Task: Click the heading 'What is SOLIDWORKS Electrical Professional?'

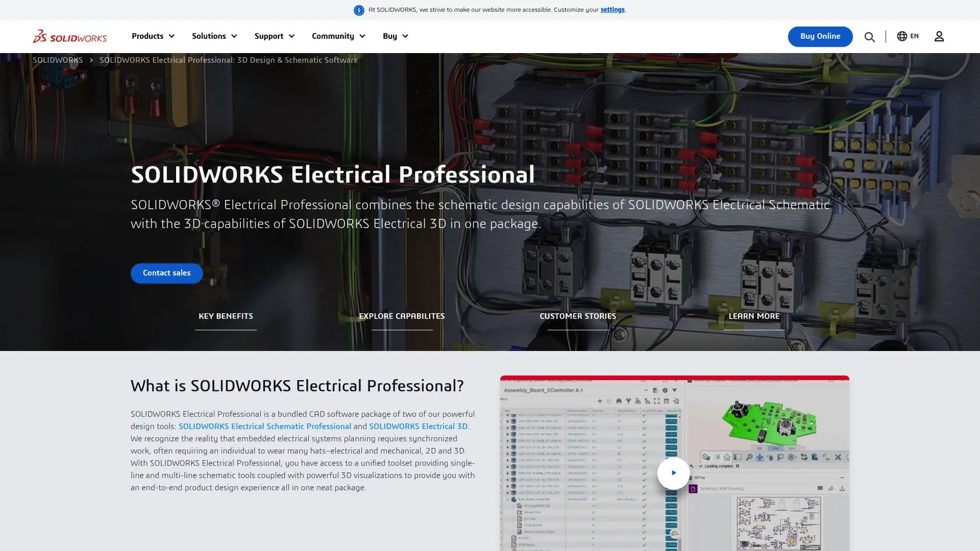Action: (297, 386)
